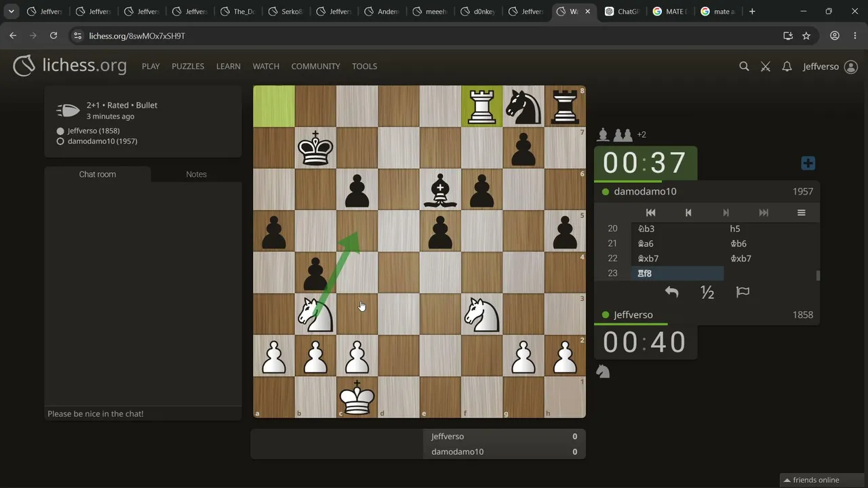Image resolution: width=868 pixels, height=488 pixels.
Task: Jump to the first move
Action: tap(650, 213)
